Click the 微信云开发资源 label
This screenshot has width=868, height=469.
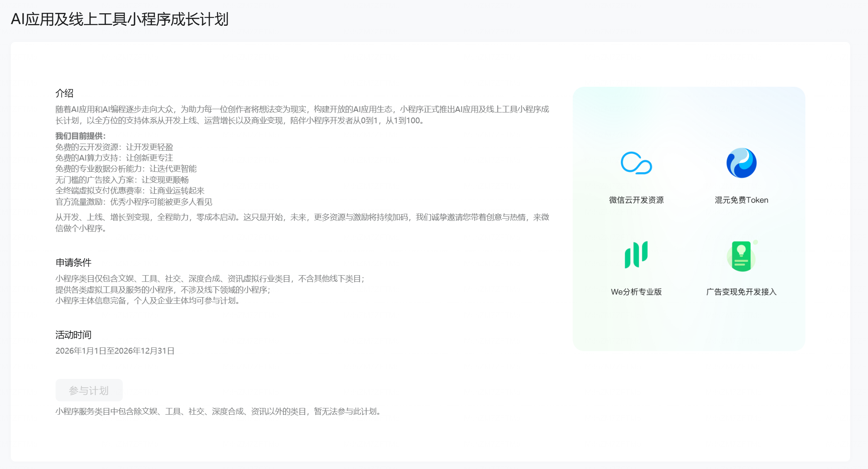coord(636,200)
